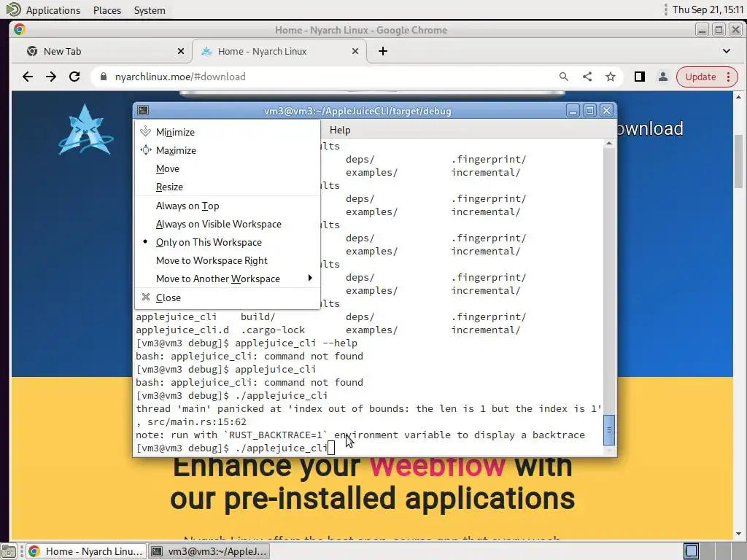Choose Maximize from the window menu

pos(228,150)
